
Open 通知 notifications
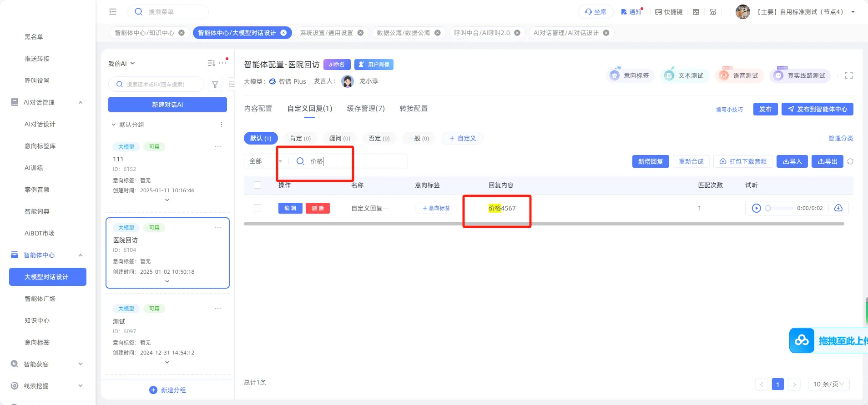point(631,12)
